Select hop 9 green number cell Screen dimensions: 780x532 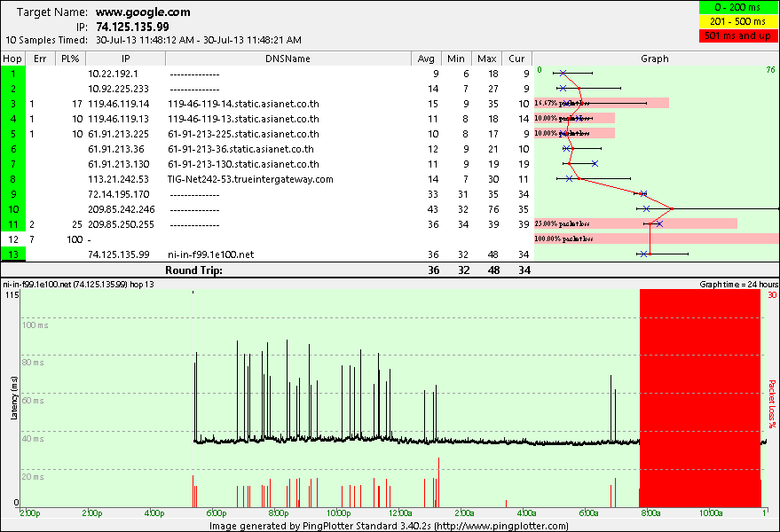tap(13, 194)
